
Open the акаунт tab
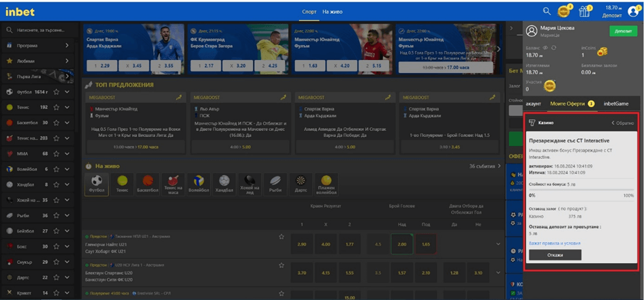pyautogui.click(x=533, y=104)
